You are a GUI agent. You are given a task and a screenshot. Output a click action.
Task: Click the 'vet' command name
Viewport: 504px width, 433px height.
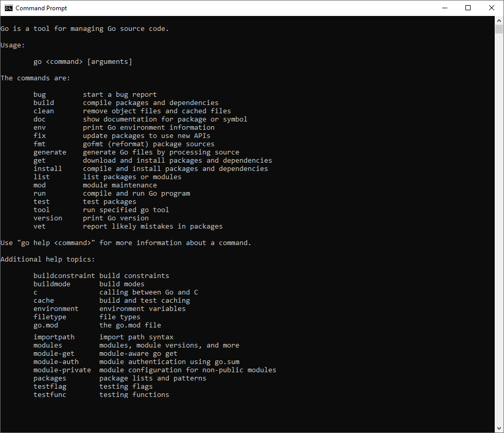coord(40,227)
